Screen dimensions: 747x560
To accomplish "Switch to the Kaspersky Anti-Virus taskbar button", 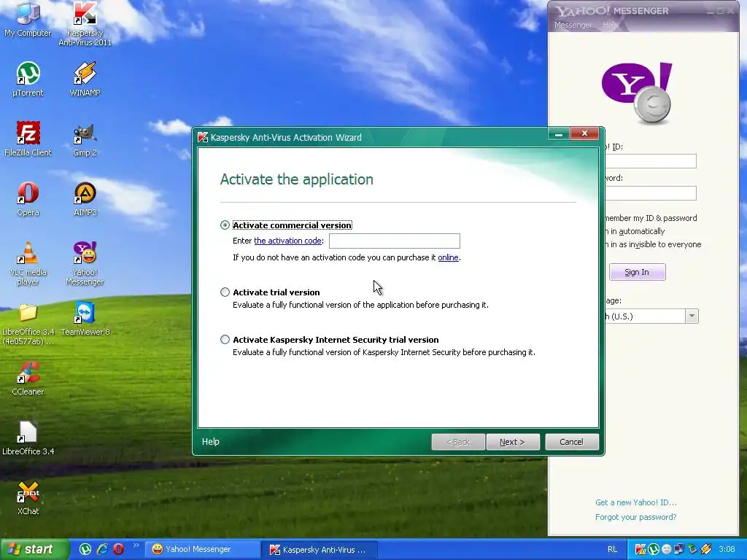I will point(320,550).
